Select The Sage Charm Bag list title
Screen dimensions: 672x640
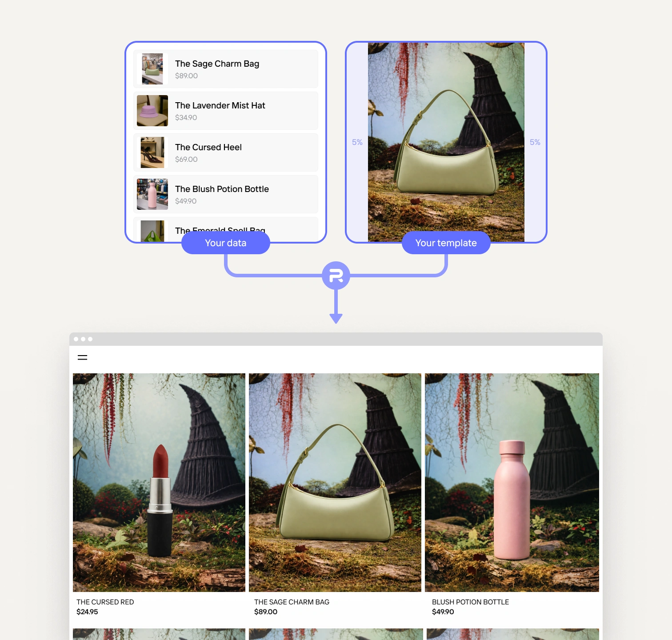[x=217, y=64]
